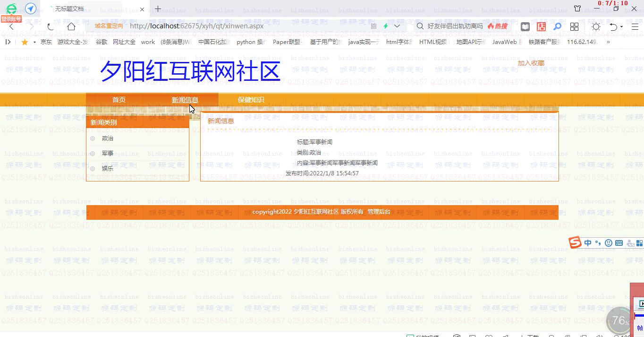Click the 加入收藏 link

pyautogui.click(x=531, y=63)
